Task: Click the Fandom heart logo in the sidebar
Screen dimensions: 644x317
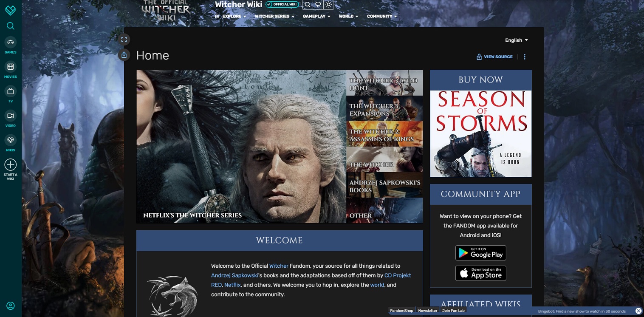Action: point(10,9)
